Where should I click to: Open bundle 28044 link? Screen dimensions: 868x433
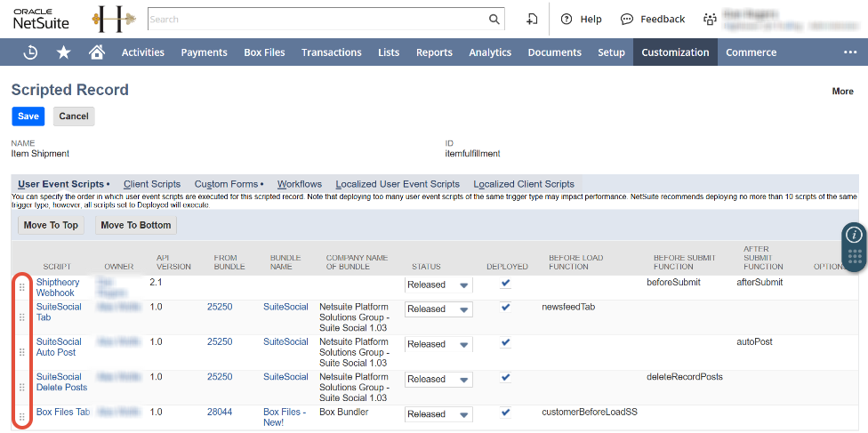point(220,412)
